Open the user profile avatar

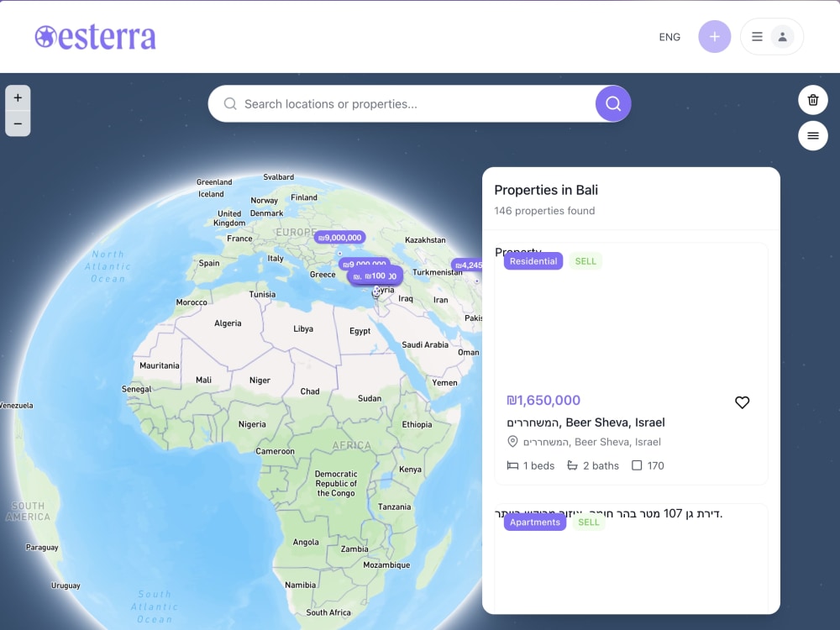tap(782, 36)
